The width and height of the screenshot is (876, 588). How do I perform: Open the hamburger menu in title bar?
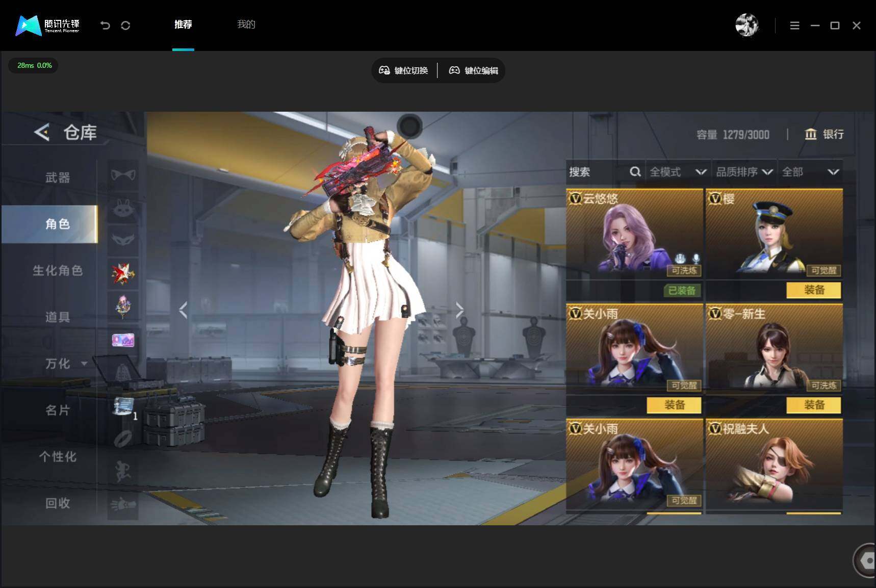coord(794,25)
